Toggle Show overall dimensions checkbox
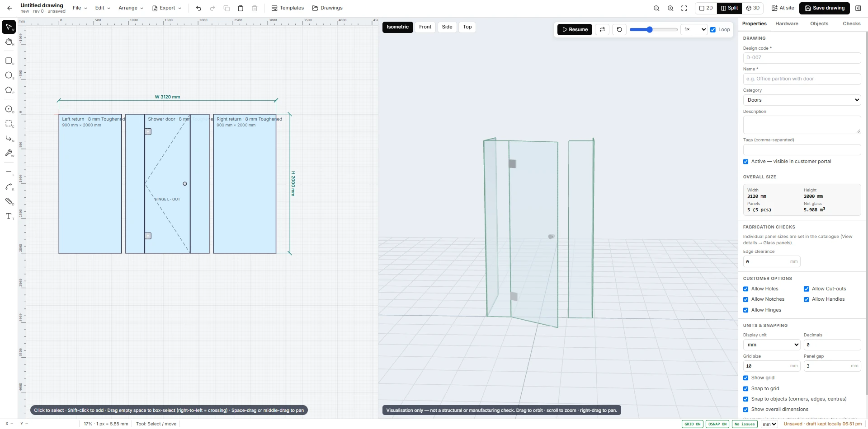The image size is (868, 429). click(746, 410)
